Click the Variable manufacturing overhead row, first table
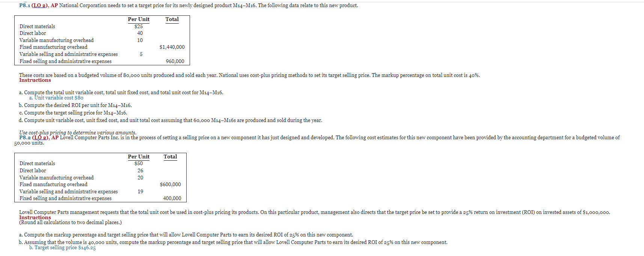644x256 pixels. tap(102, 40)
